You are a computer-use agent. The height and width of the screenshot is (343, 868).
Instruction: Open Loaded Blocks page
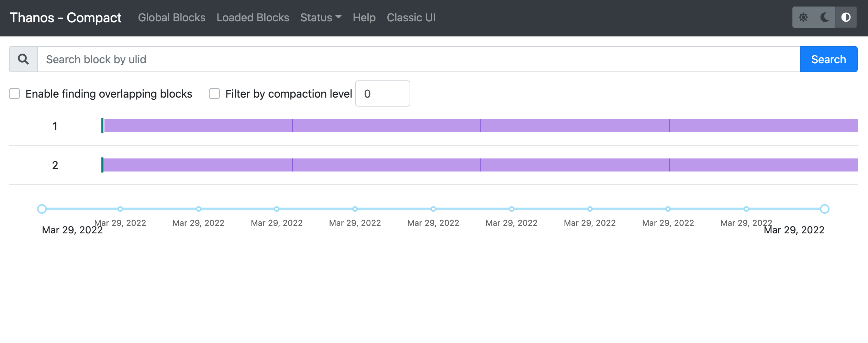[x=253, y=18]
